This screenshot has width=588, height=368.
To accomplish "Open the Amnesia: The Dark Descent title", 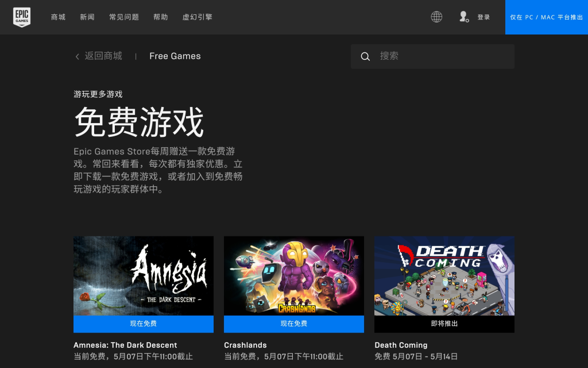I will [125, 345].
